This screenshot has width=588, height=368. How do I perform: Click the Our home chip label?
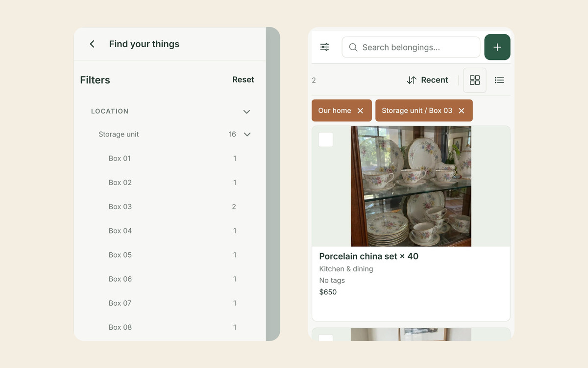(x=334, y=111)
